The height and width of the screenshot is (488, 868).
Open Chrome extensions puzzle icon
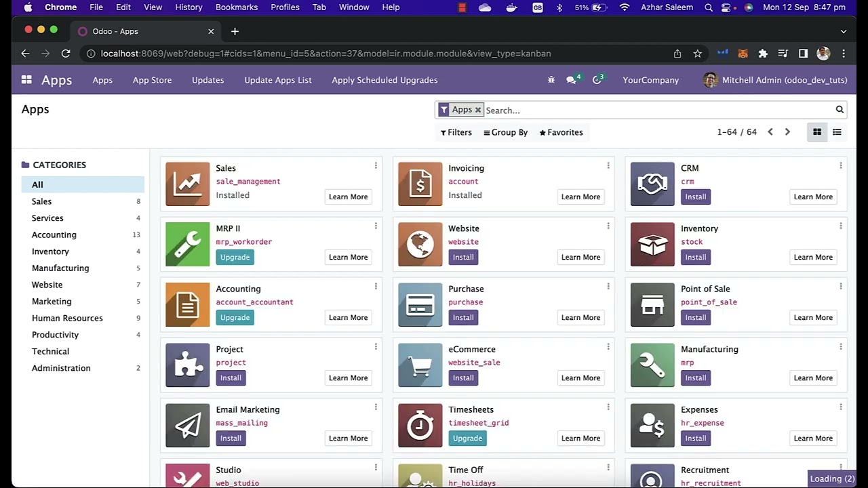pos(763,54)
